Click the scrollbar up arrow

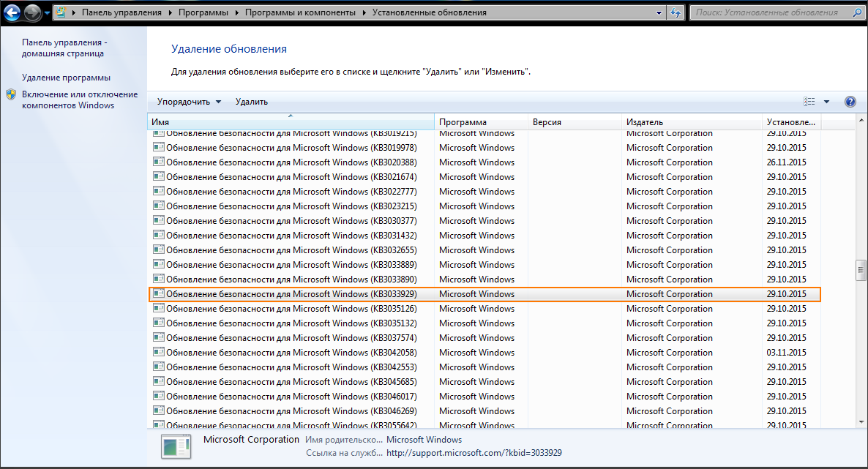pos(861,120)
